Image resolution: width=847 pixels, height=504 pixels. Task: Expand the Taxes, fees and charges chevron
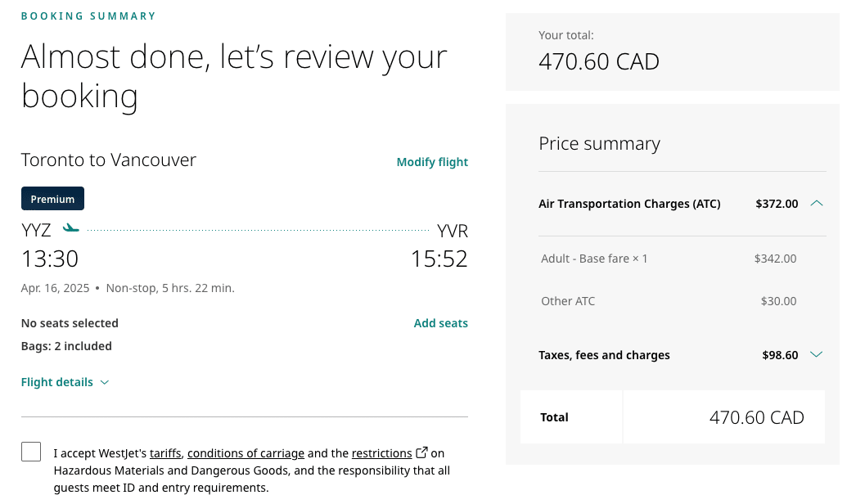816,355
